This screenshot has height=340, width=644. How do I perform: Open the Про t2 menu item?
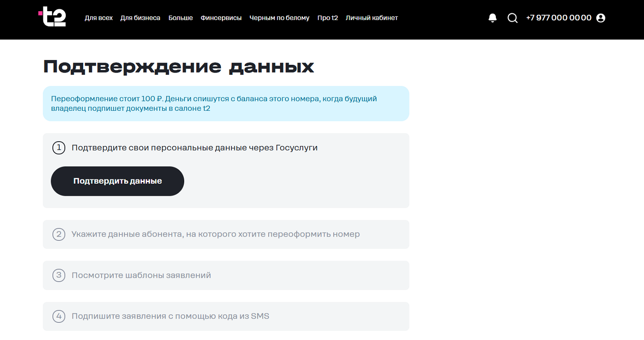(328, 18)
